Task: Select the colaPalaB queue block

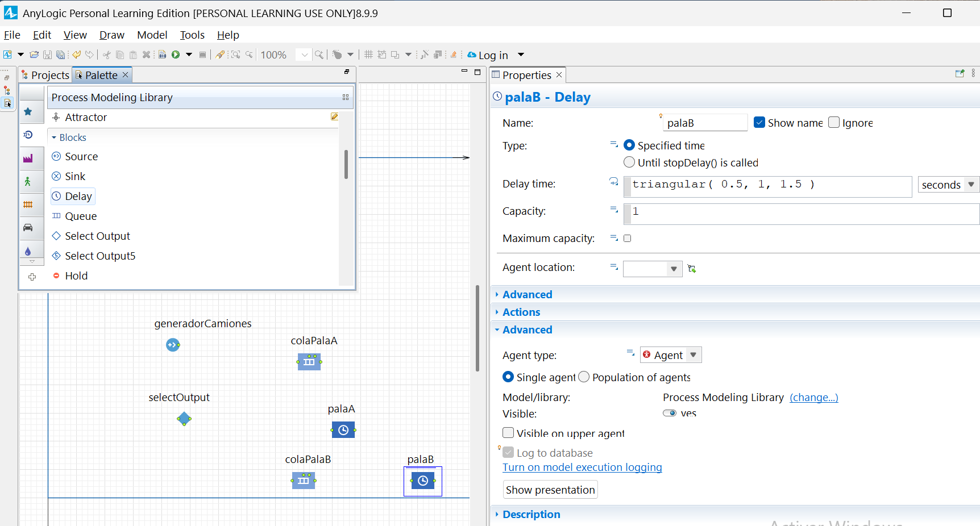Action: pos(304,481)
